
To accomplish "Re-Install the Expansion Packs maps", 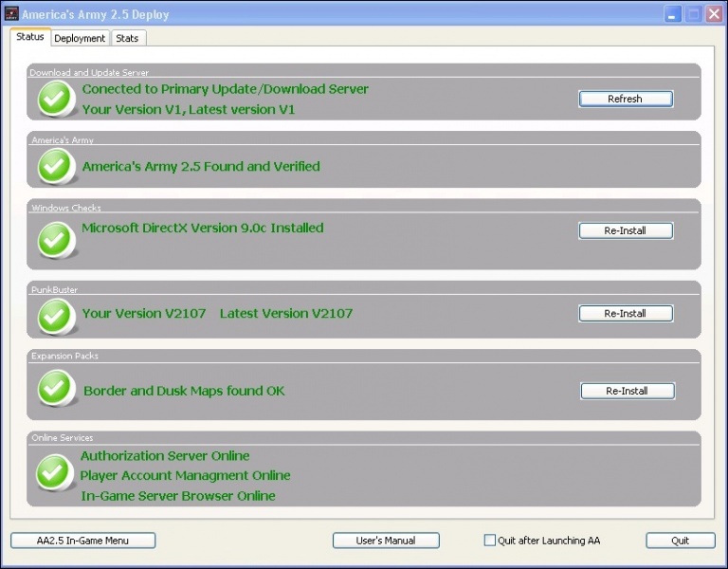I will point(628,391).
